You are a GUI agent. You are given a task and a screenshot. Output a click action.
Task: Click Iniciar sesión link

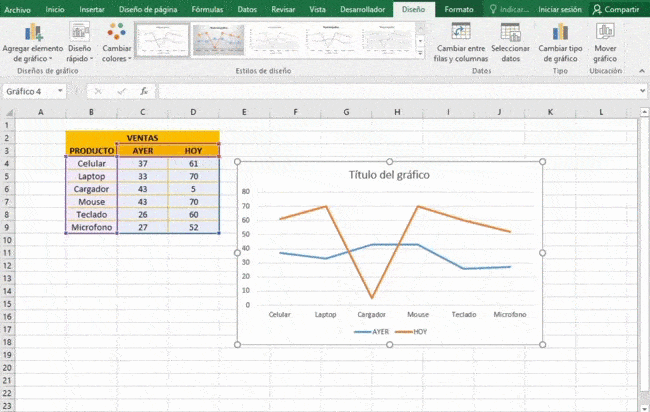(x=560, y=9)
